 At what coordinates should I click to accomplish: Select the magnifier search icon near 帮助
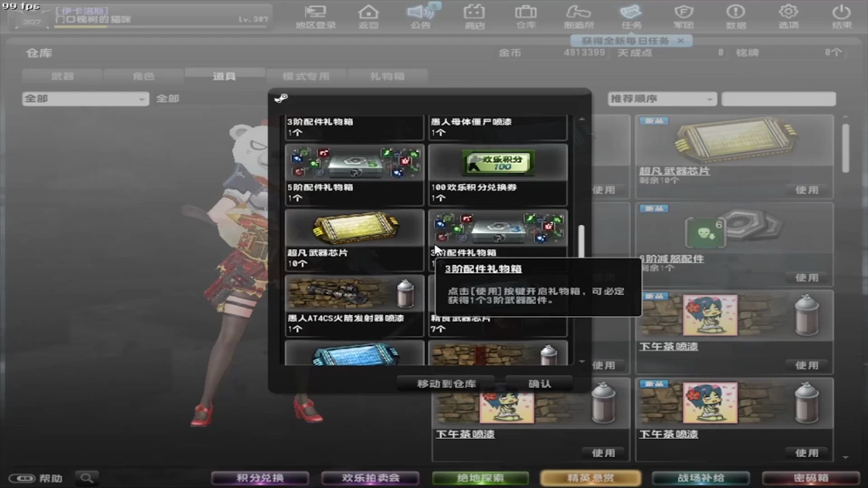(86, 478)
